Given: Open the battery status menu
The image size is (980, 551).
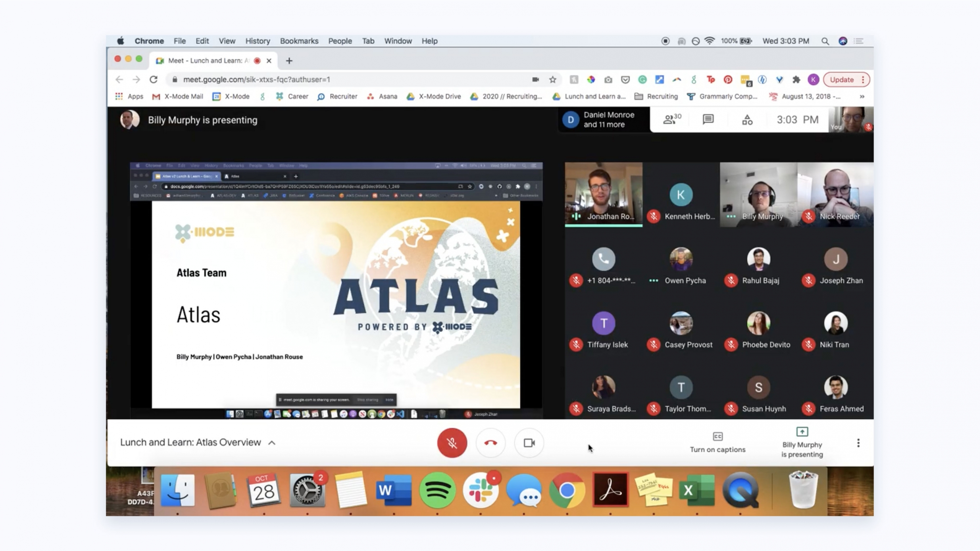Looking at the screenshot, I should 737,41.
